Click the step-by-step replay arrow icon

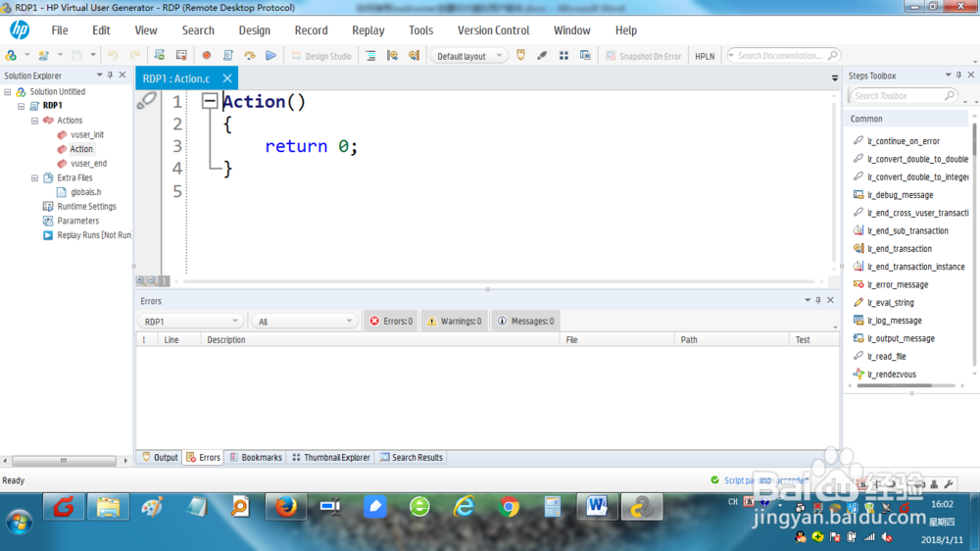click(x=249, y=56)
